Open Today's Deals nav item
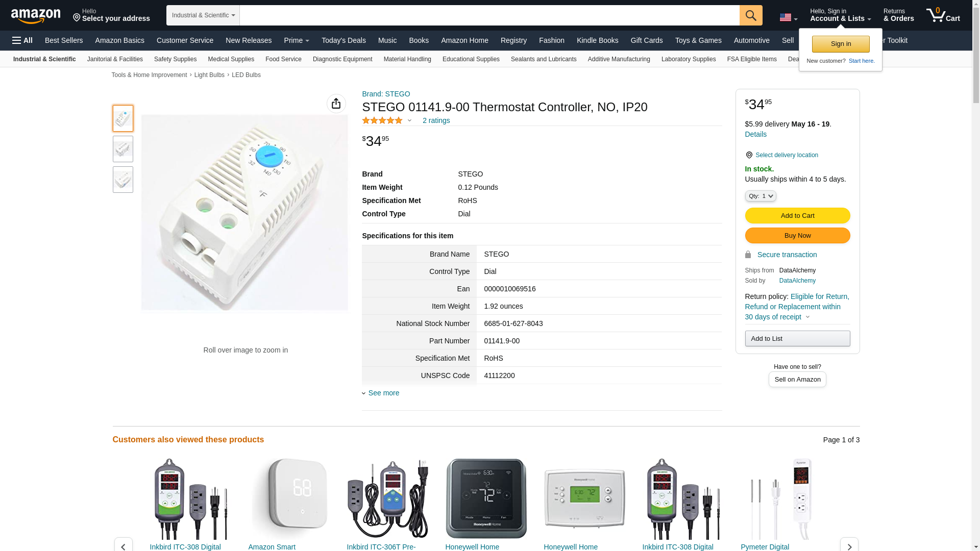 (x=344, y=40)
